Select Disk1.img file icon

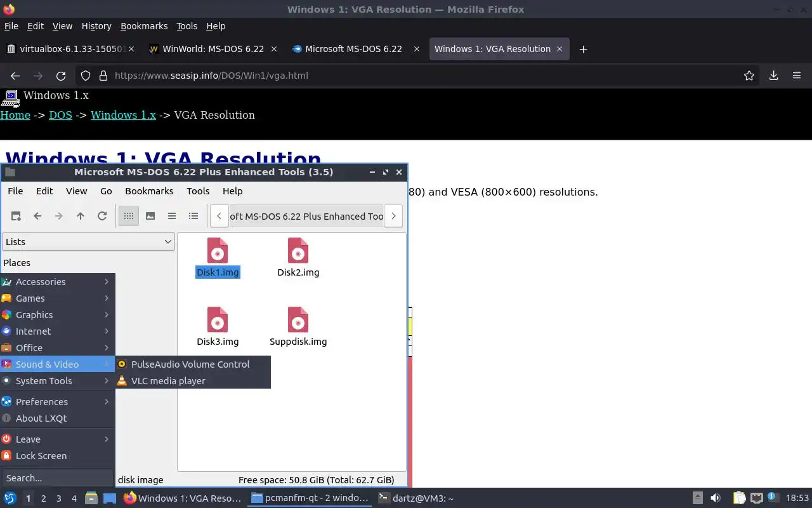point(218,252)
